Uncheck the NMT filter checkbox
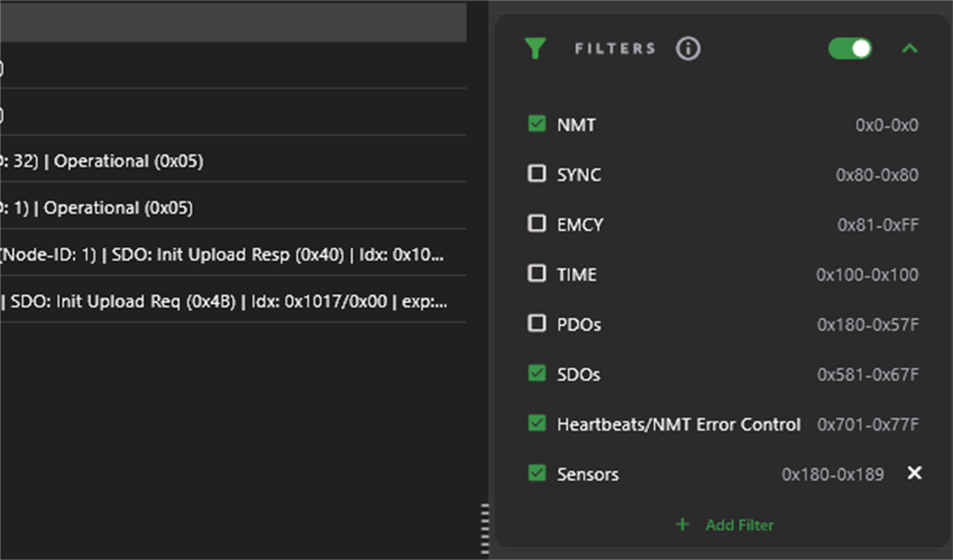Screen dimensions: 953x560 tap(537, 124)
